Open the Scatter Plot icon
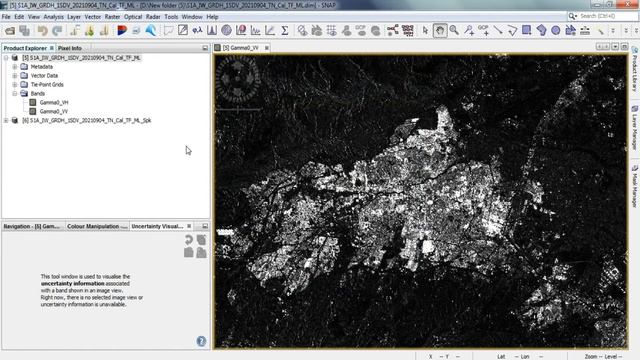 270,31
